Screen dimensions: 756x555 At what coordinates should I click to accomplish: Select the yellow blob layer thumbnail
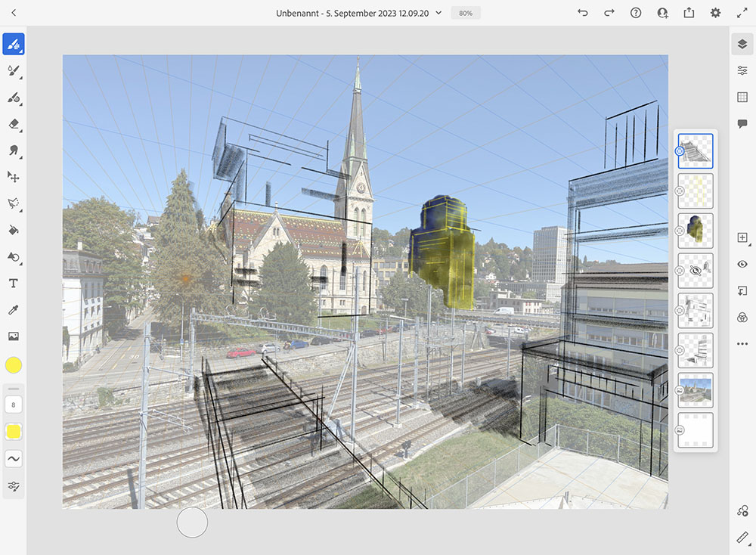pyautogui.click(x=696, y=231)
